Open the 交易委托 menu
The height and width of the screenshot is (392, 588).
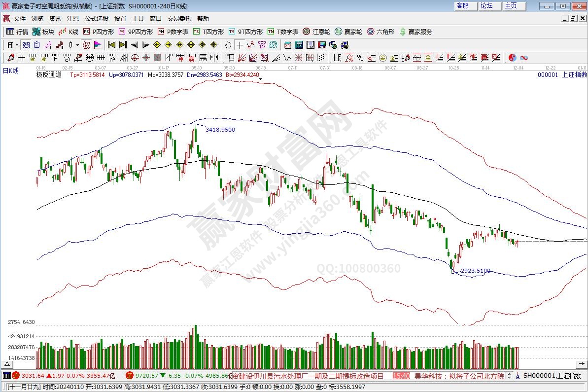click(179, 19)
